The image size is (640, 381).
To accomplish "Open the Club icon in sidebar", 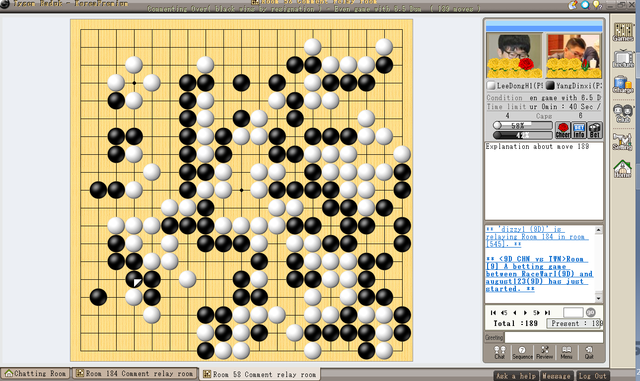I will pos(623,113).
